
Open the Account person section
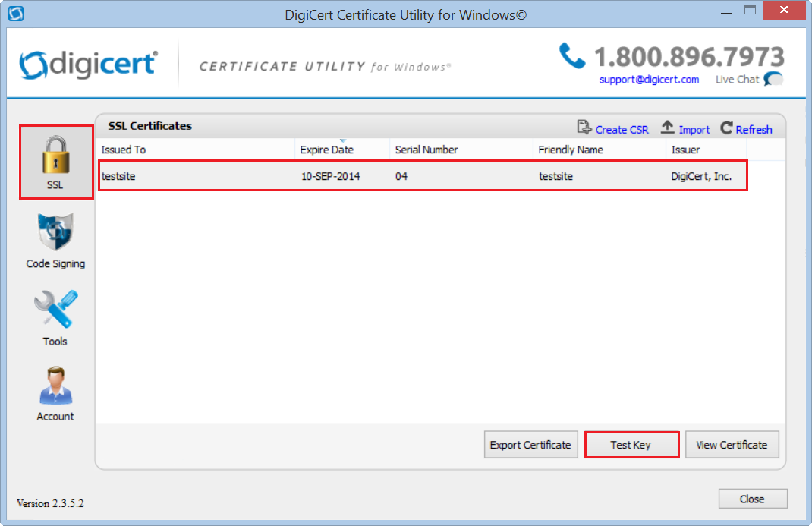coord(55,386)
